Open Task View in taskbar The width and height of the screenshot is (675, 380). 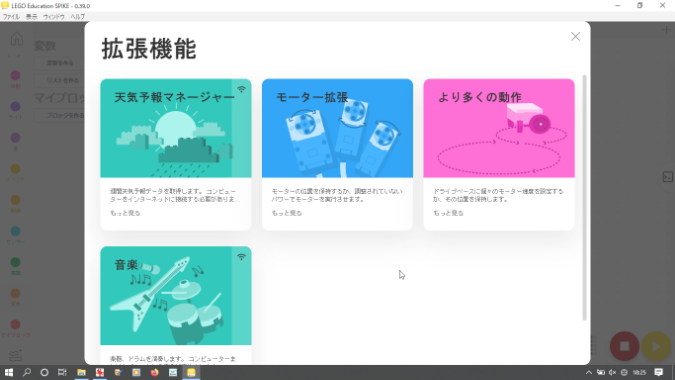click(x=62, y=372)
